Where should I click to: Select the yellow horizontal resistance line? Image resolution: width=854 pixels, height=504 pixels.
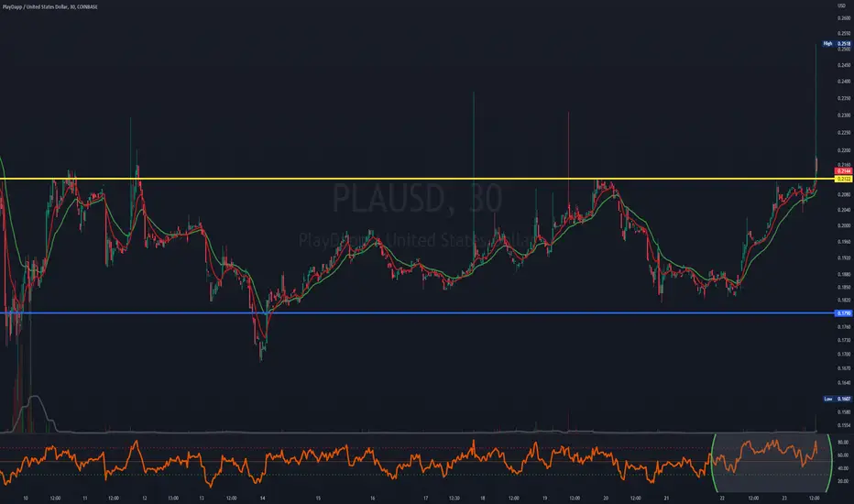tap(417, 179)
